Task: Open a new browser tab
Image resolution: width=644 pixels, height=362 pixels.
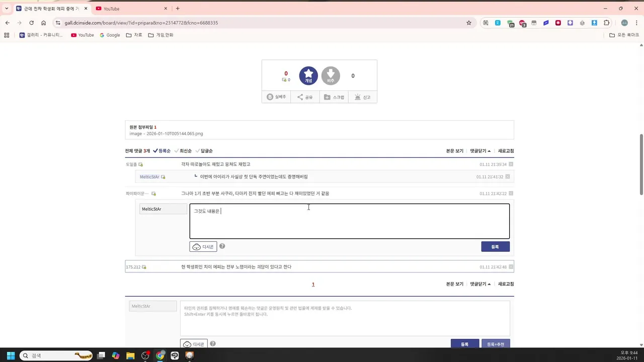Action: coord(178,9)
